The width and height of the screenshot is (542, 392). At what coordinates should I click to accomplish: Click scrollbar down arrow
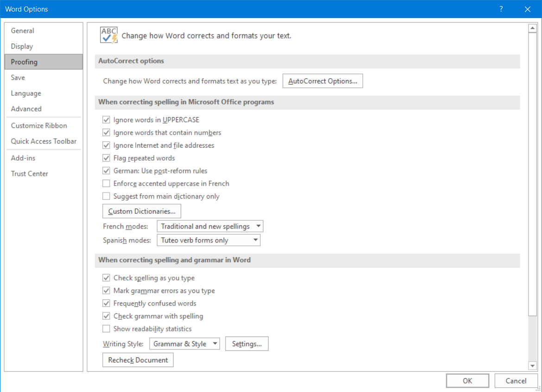pos(532,366)
